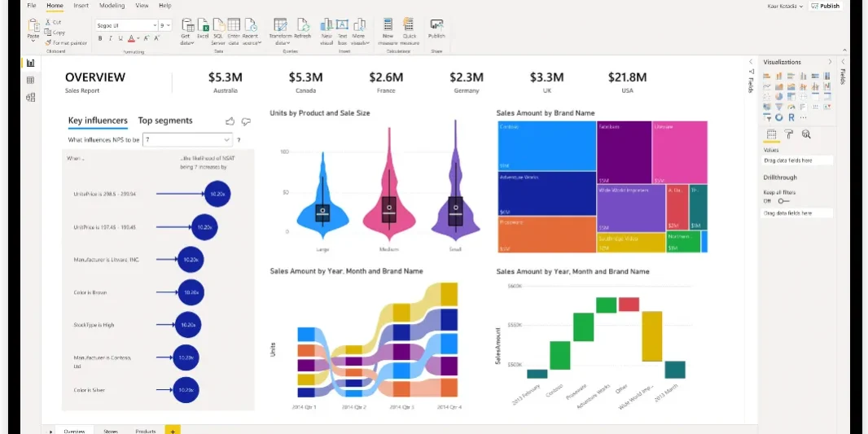Open the Format paint roller tab in Visualizations
This screenshot has width=868, height=434.
(788, 134)
